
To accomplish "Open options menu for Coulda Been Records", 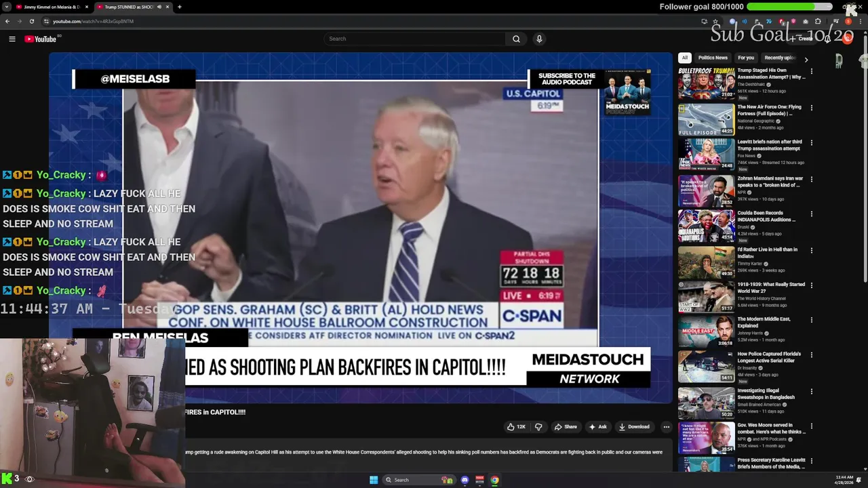I will point(811,213).
